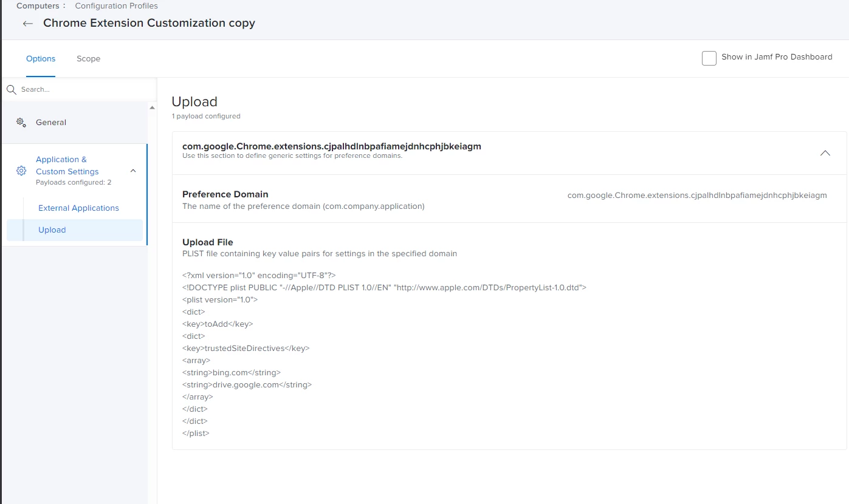Switch to the Scope tab
849x504 pixels.
[88, 59]
